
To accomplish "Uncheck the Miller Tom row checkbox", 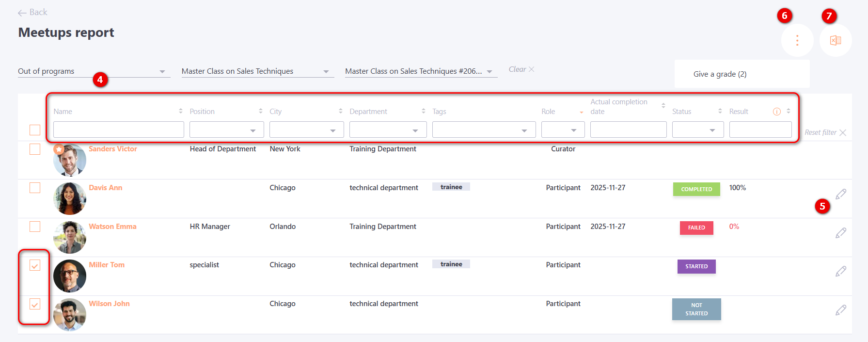I will point(35,265).
